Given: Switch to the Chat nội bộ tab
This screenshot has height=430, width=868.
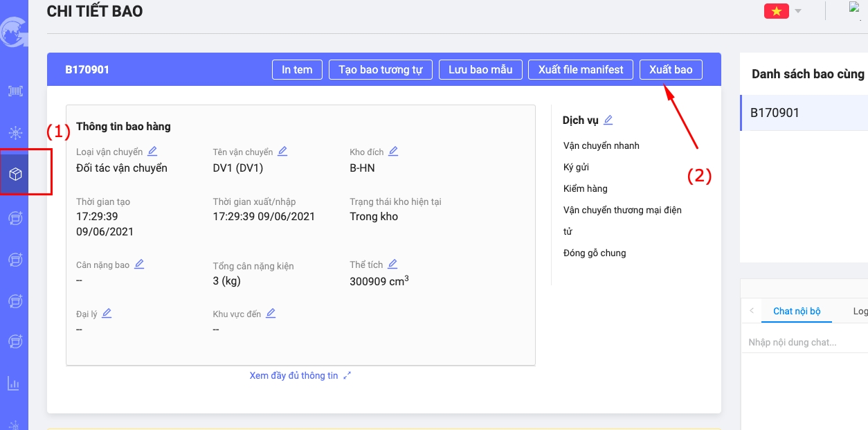Looking at the screenshot, I should tap(797, 311).
